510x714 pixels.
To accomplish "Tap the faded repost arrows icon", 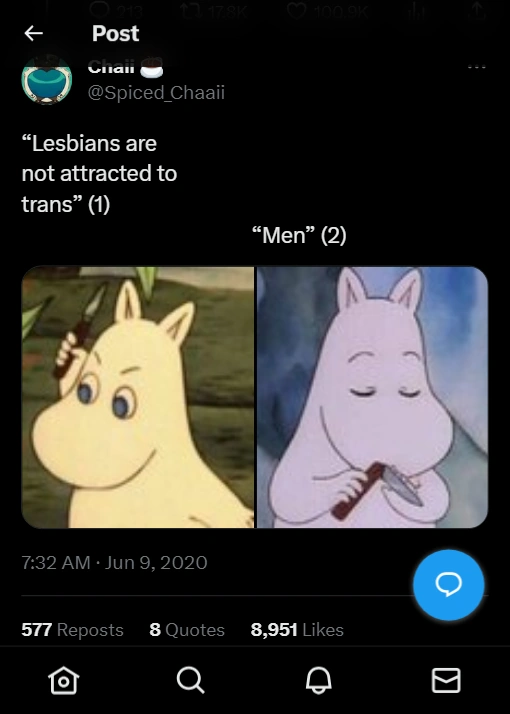I will (190, 10).
